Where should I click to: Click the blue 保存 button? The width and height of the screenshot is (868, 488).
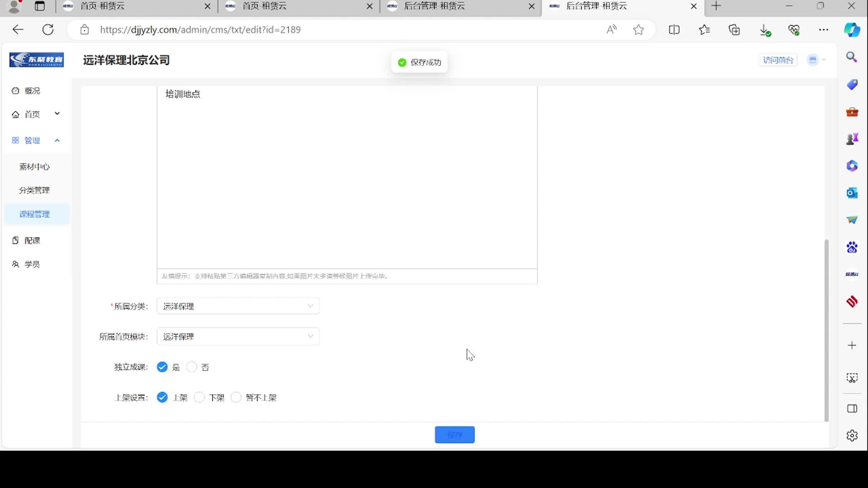click(x=454, y=435)
